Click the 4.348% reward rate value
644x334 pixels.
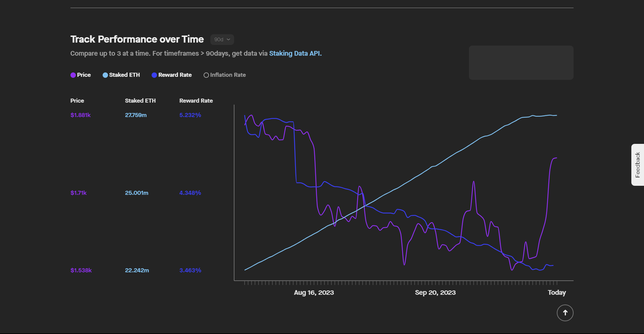[190, 193]
